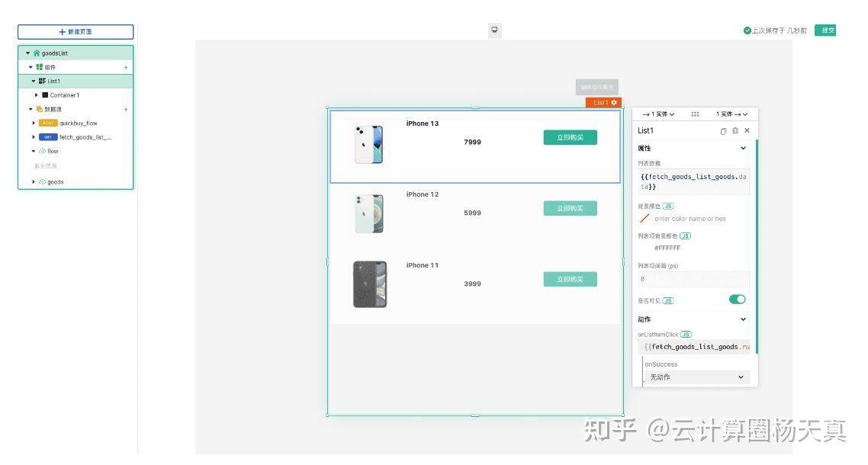Viewport: 868px width, 465px height.
Task: Collapse the 属性 section in the panel
Action: 743,148
